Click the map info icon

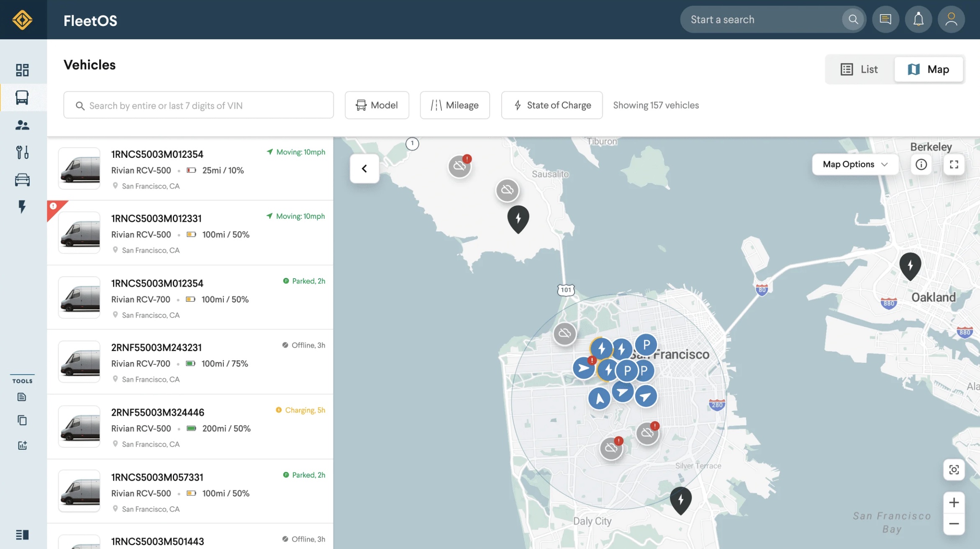[x=921, y=164]
